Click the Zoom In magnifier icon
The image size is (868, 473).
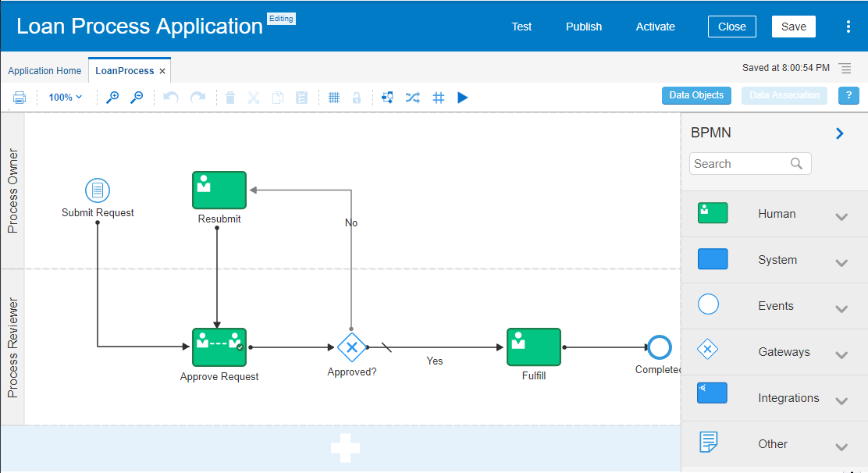(112, 98)
